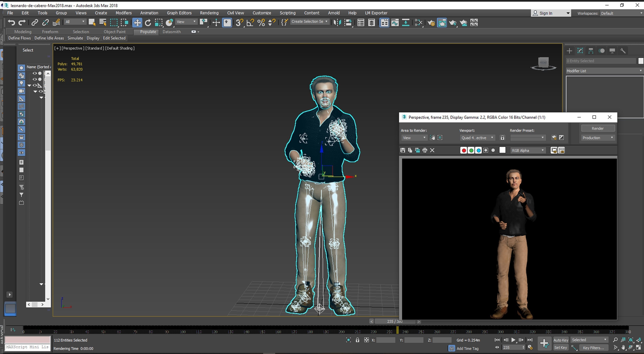Save rendered image in render window
The height and width of the screenshot is (354, 644).
[x=402, y=150]
